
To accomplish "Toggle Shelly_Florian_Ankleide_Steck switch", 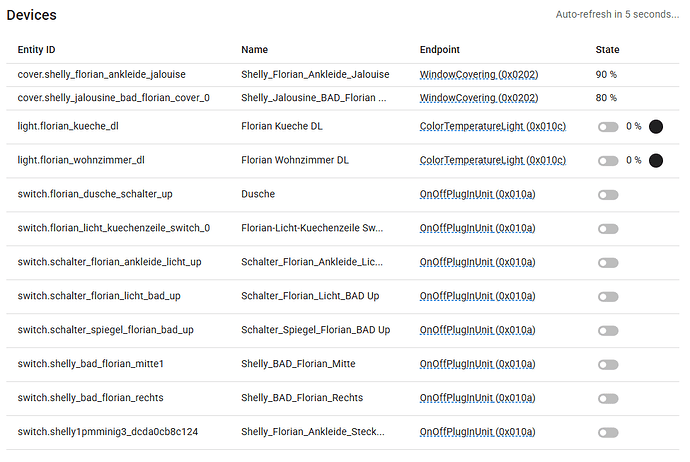I will click(x=608, y=433).
